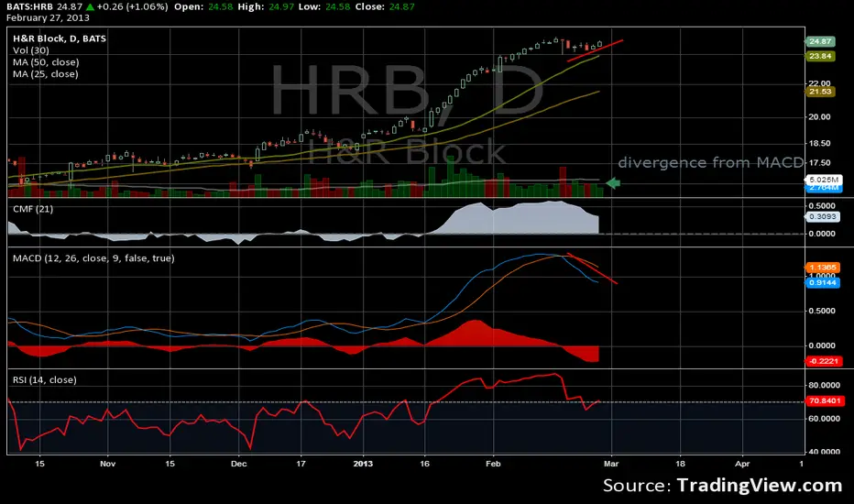Select the RSI (14, close) indicator label
This screenshot has height=504, width=854.
pyautogui.click(x=45, y=379)
